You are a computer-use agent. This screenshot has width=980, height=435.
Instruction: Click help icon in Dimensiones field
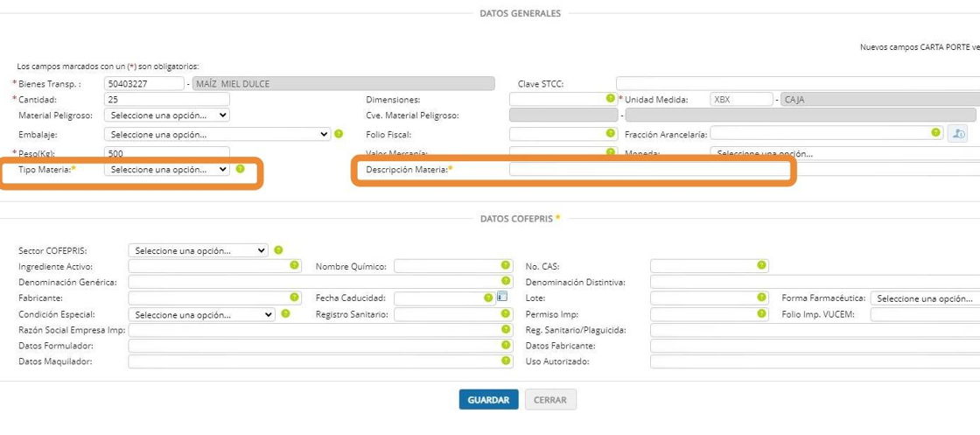point(611,99)
